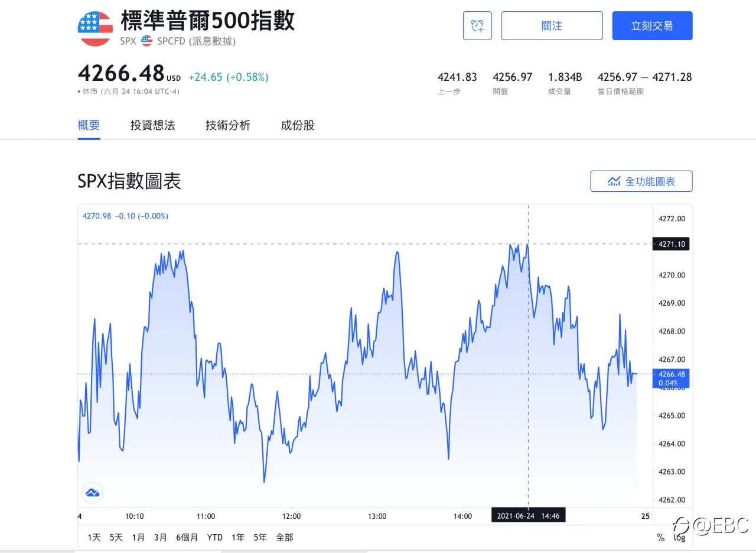Click the 4256.97 — 4271.28 day range
This screenshot has height=553, width=756.
(644, 77)
